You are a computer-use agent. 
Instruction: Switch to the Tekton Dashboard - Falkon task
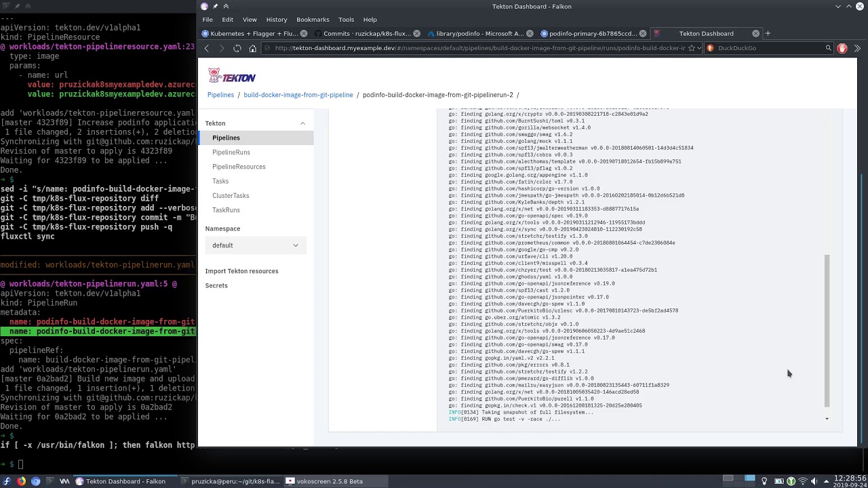coord(125,481)
